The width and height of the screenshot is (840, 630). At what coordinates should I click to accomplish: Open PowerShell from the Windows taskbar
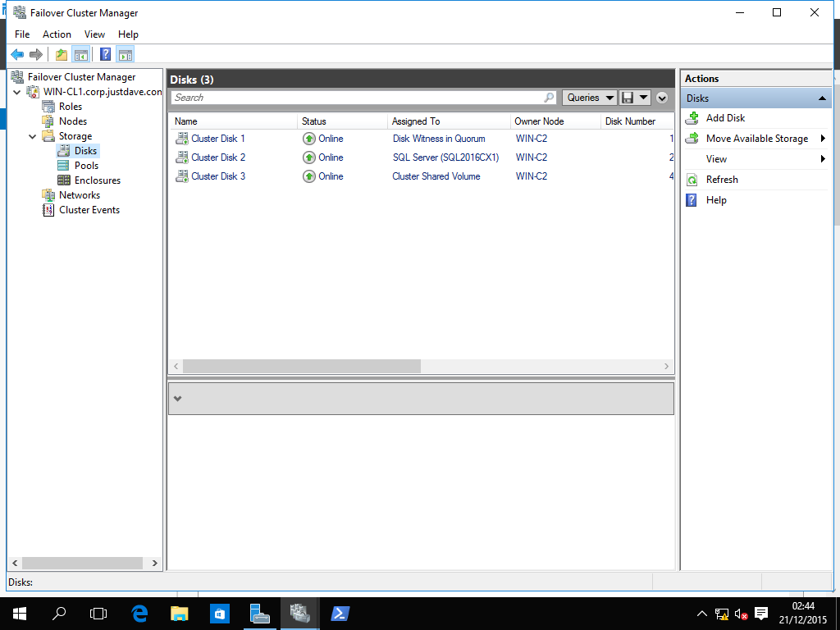pyautogui.click(x=340, y=613)
